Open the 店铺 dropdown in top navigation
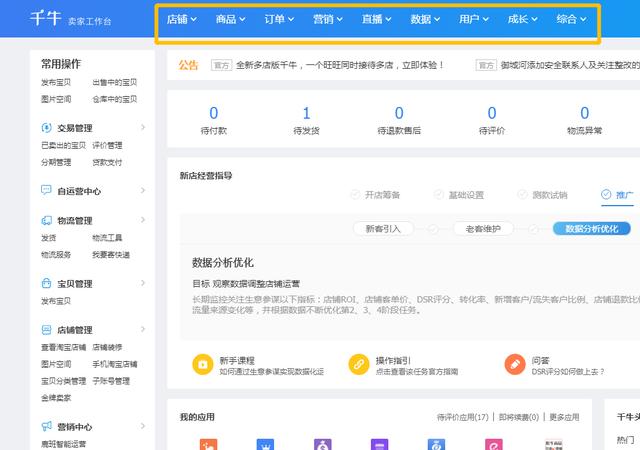Screen dimensions: 640x450 (182, 19)
